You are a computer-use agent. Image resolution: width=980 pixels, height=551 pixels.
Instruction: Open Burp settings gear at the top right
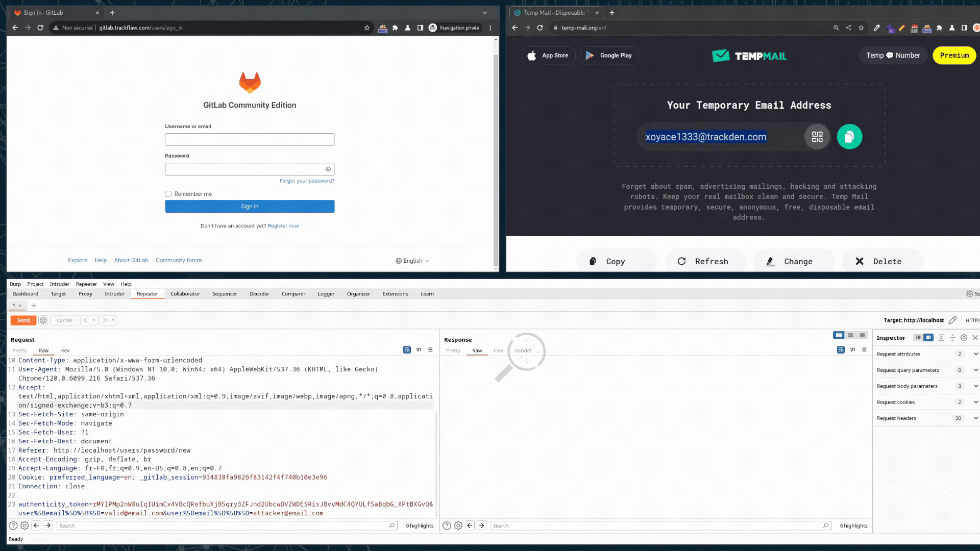click(x=969, y=294)
